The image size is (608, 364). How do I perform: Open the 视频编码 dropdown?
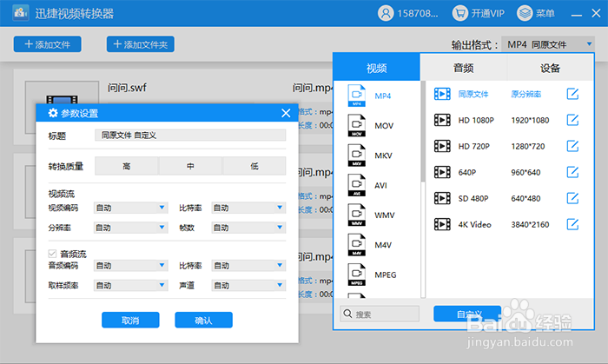click(x=130, y=208)
